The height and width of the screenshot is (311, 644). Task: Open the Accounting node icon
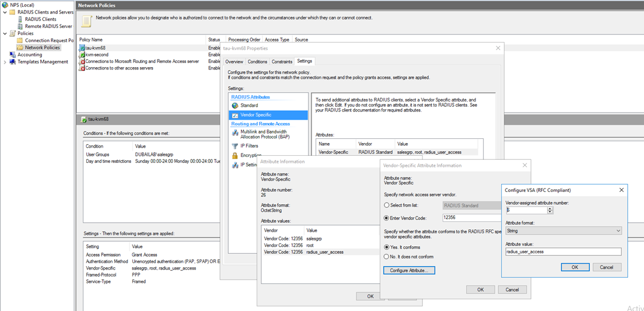(13, 55)
